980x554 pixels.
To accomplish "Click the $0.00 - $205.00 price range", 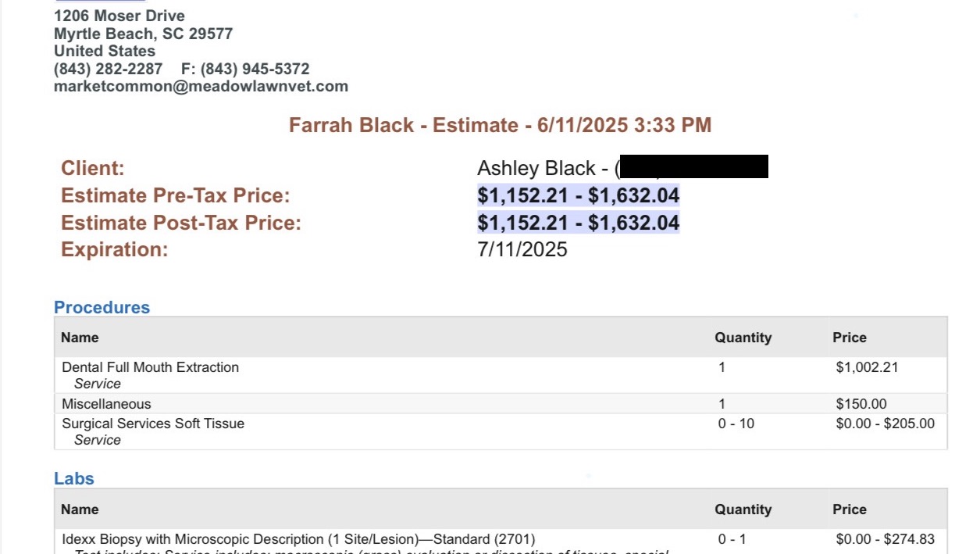I will click(x=885, y=424).
